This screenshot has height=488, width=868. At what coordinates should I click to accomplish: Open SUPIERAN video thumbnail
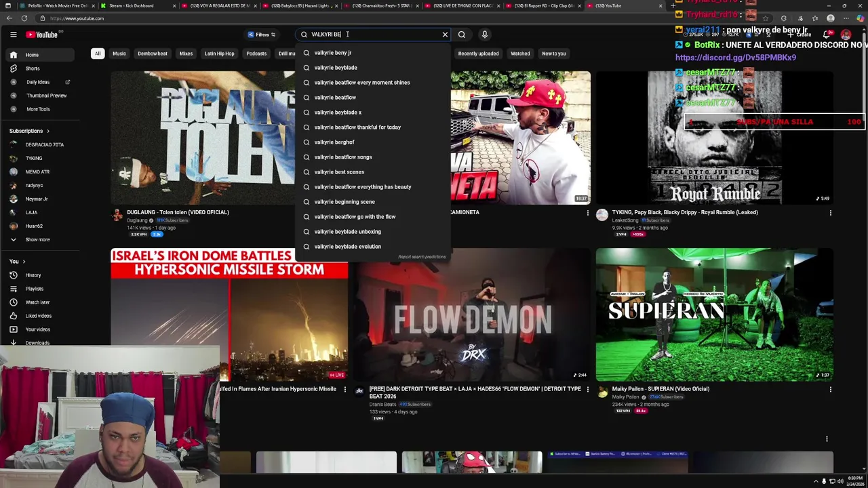[715, 314]
